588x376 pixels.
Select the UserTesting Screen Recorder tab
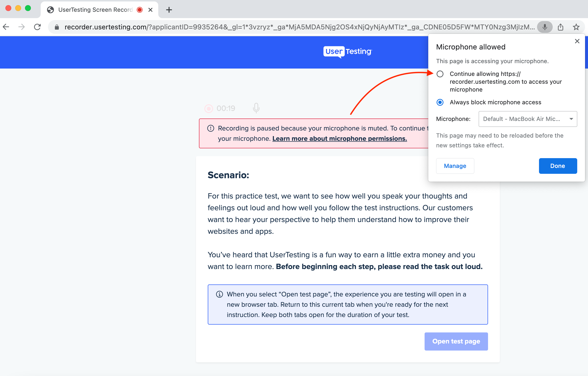coord(99,10)
